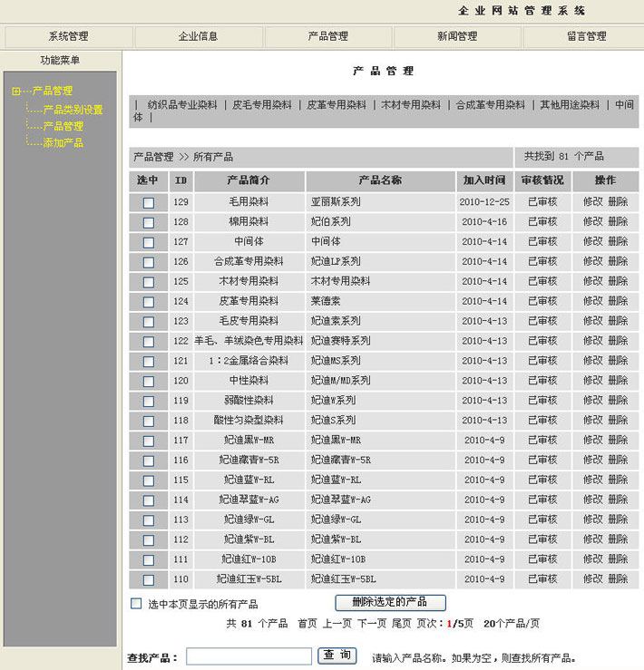Open the 留言管理 top menu
Viewport: 644px width, 670px height.
(x=586, y=37)
